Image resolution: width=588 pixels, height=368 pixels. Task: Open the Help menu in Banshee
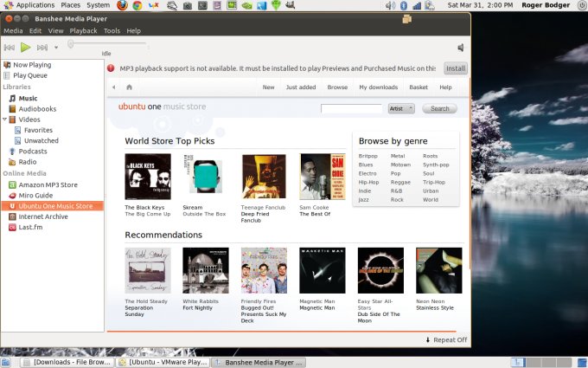[133, 31]
